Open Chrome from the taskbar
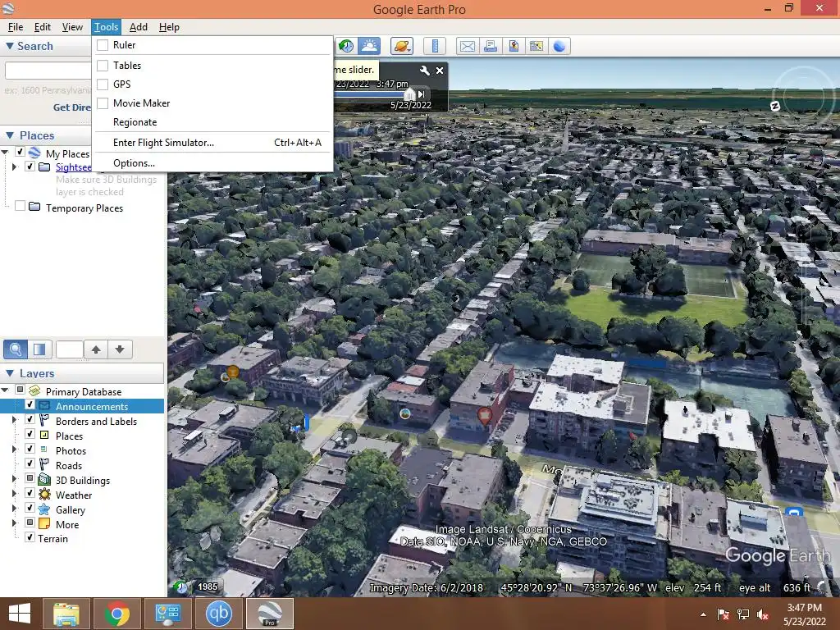 pos(116,614)
